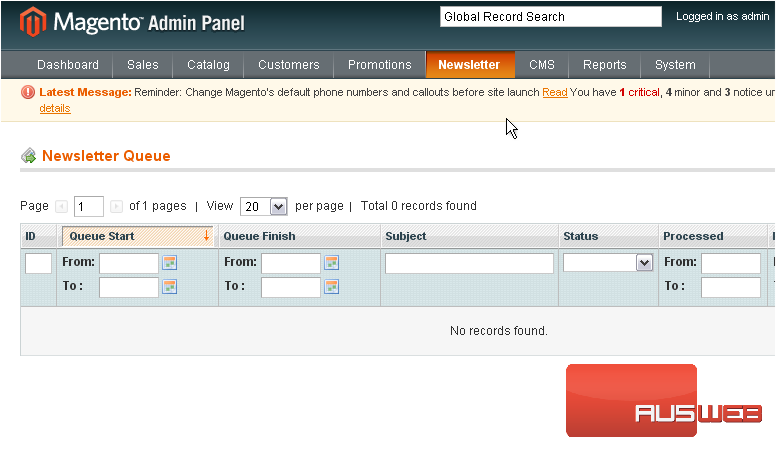
Task: Open the details link
Action: pos(55,108)
